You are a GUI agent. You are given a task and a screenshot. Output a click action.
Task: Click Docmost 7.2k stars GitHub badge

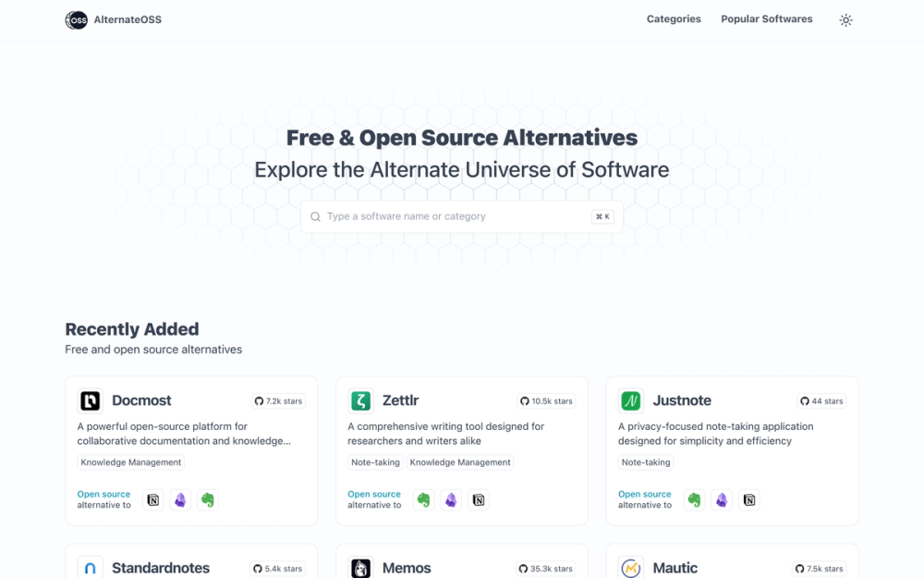pyautogui.click(x=278, y=401)
